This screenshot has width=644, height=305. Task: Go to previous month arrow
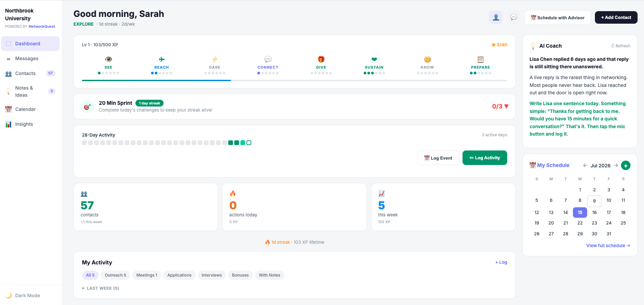[x=585, y=165]
